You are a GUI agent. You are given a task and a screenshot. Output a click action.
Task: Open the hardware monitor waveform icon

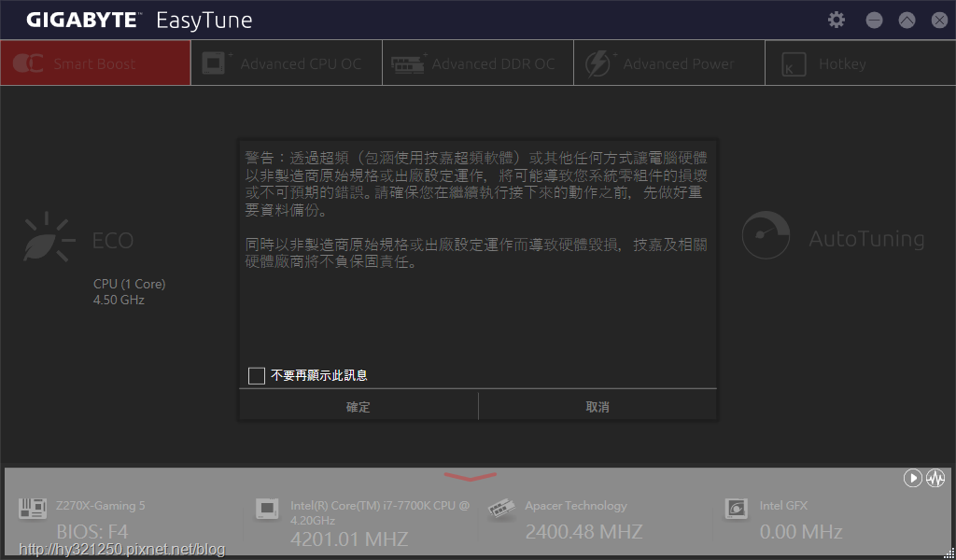pyautogui.click(x=935, y=478)
